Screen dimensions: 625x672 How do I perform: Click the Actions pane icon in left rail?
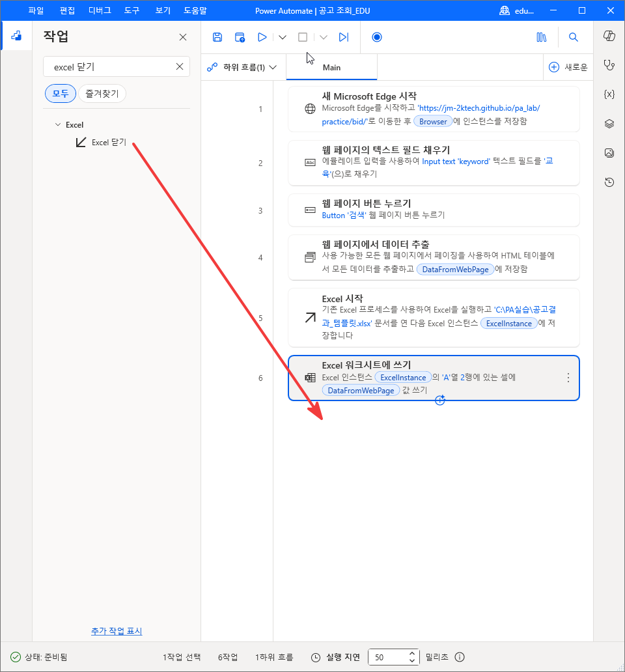coord(16,36)
